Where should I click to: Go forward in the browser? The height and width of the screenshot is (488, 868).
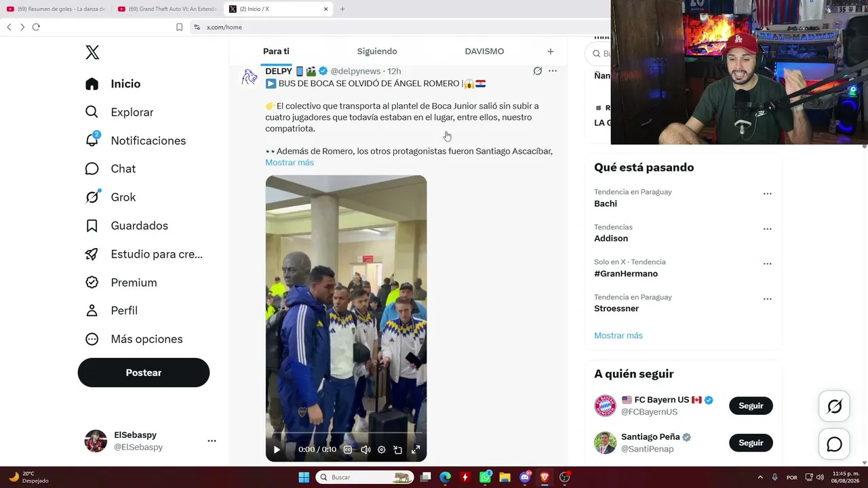(22, 27)
